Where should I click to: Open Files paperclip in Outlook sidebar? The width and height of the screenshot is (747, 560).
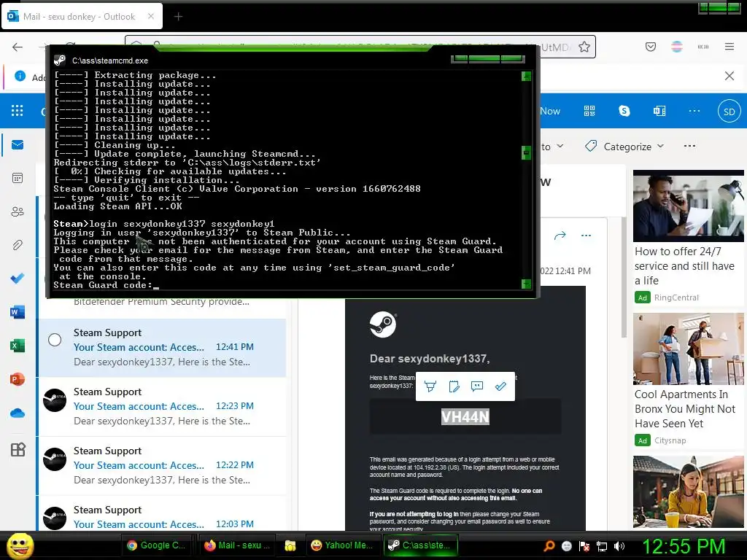click(18, 245)
